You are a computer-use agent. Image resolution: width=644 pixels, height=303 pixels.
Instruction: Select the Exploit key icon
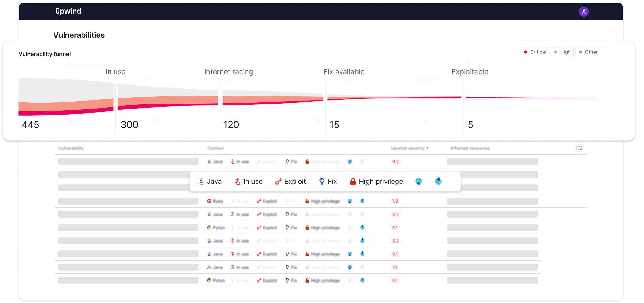278,181
